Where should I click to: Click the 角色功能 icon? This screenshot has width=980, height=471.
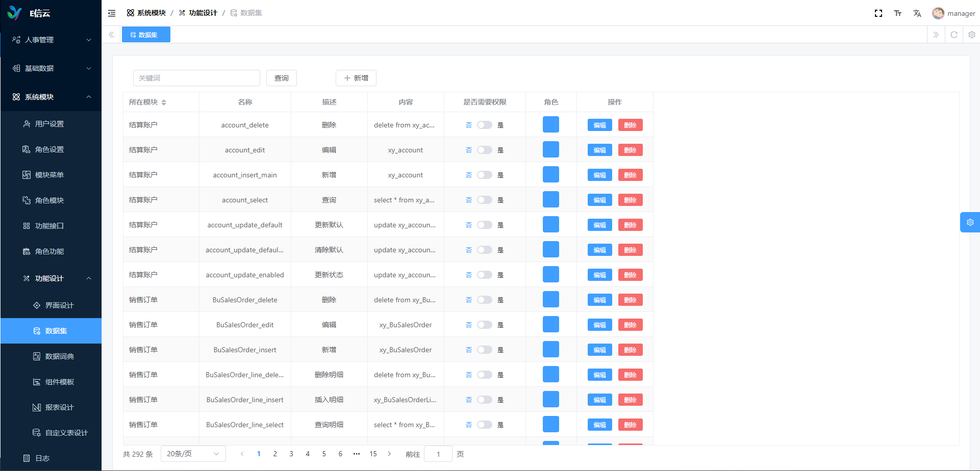[27, 251]
